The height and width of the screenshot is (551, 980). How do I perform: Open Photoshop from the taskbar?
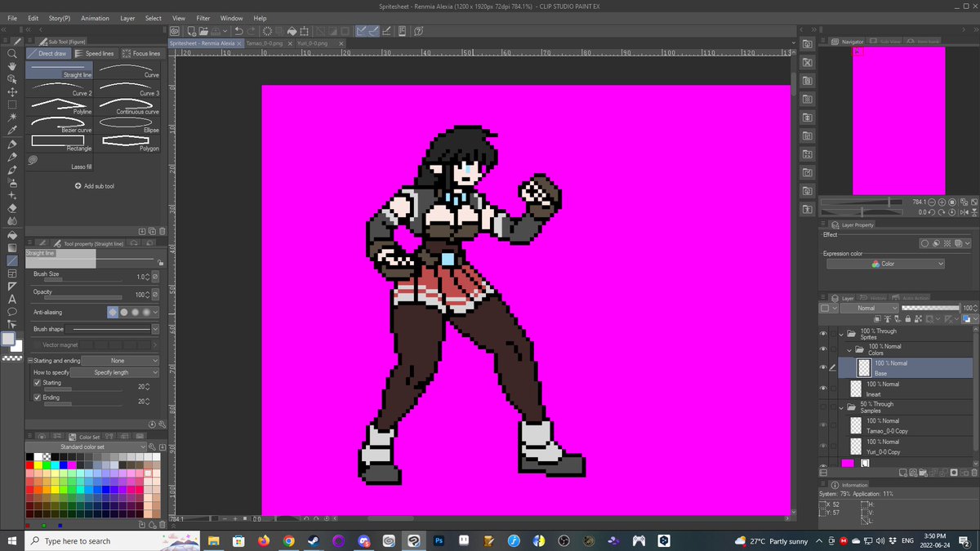click(439, 540)
